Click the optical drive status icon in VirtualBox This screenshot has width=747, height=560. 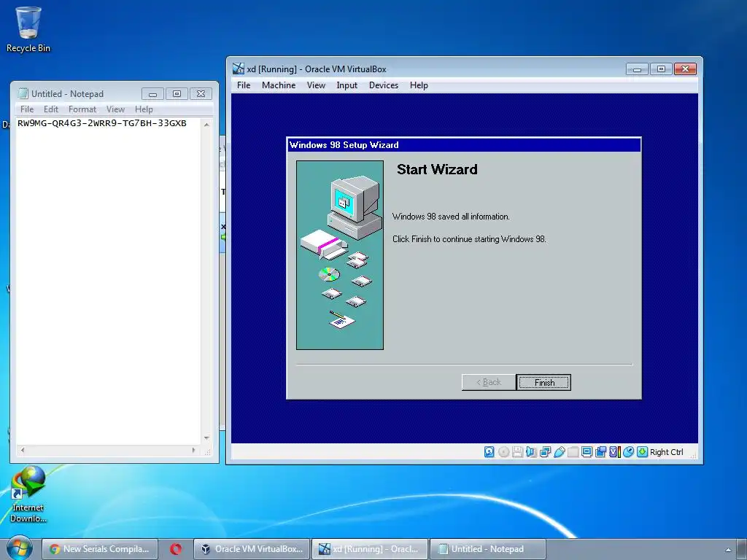[x=503, y=452]
